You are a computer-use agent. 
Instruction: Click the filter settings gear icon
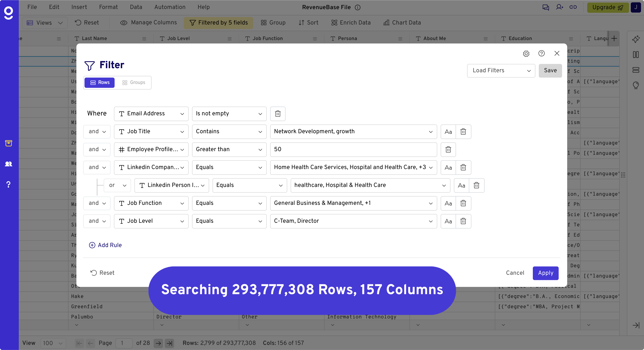pyautogui.click(x=526, y=54)
